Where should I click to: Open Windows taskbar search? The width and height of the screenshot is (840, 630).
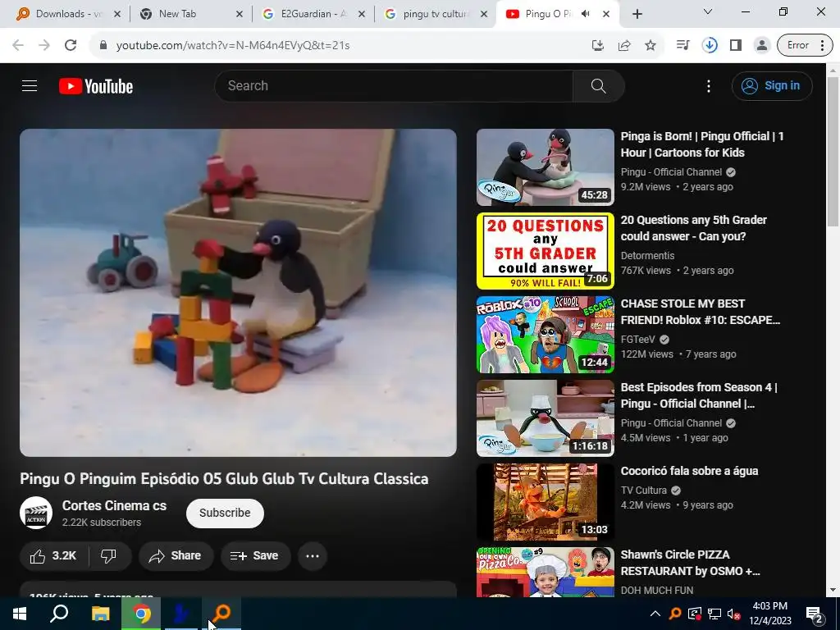coord(59,614)
